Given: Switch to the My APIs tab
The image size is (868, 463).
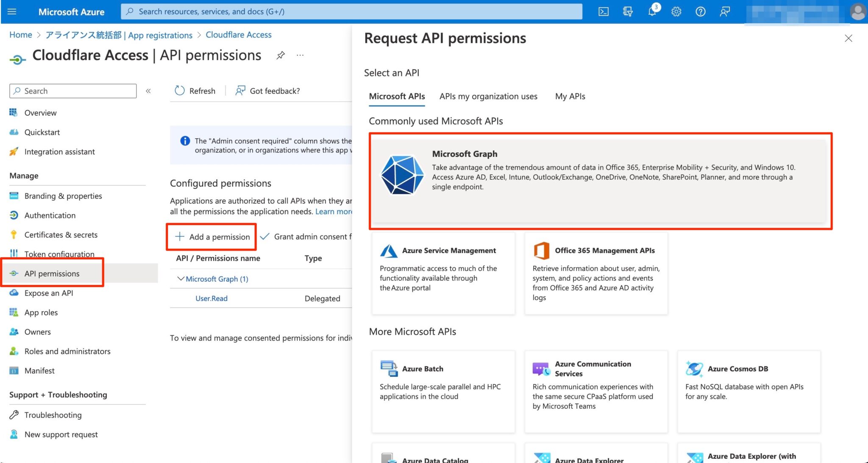Looking at the screenshot, I should point(570,96).
